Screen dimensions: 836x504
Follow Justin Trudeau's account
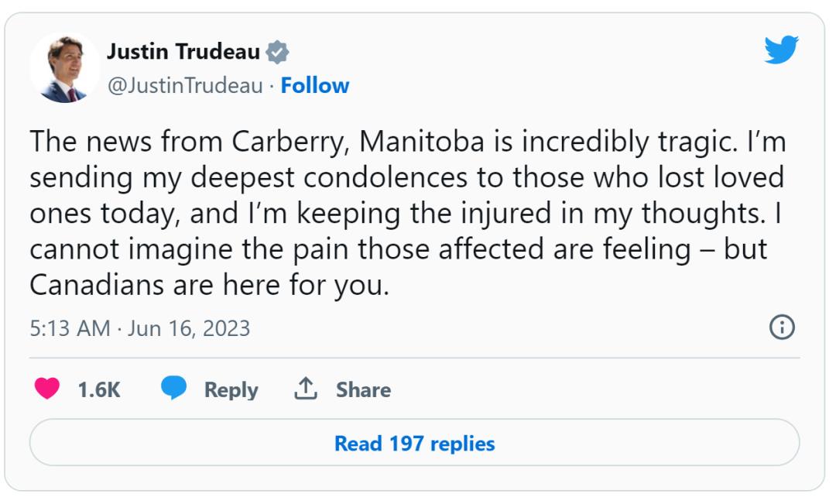pos(314,85)
